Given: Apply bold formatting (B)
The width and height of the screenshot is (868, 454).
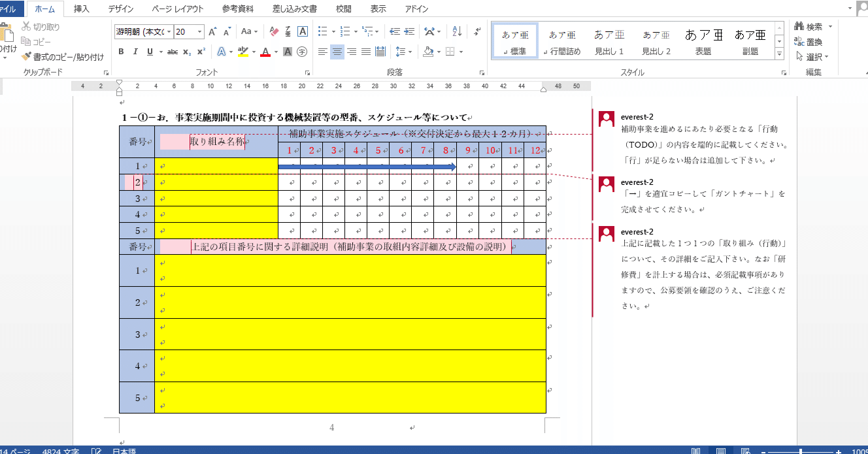Looking at the screenshot, I should (x=121, y=52).
